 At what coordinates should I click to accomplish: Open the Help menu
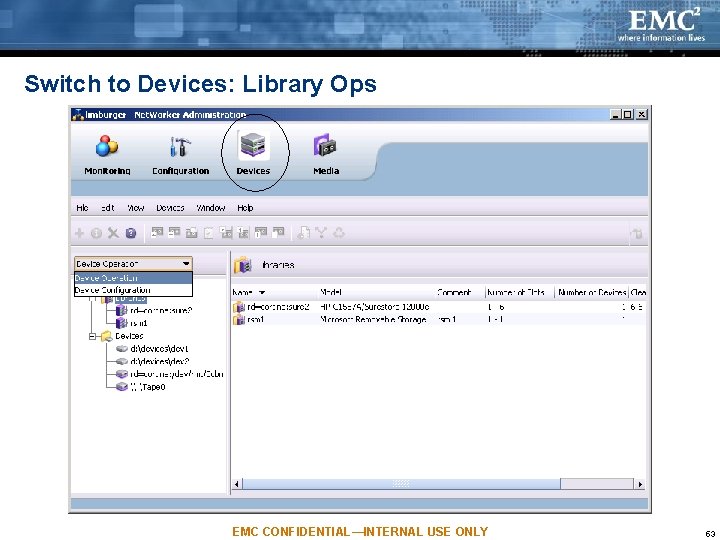245,208
